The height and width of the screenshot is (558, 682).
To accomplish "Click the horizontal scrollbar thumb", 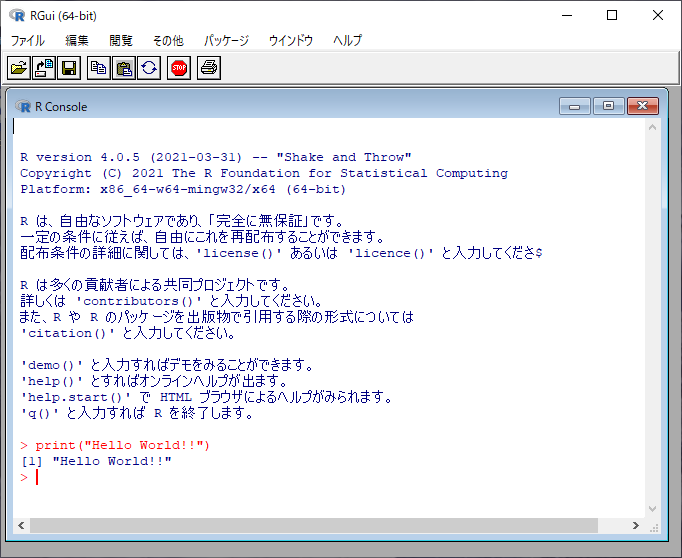I will 314,525.
